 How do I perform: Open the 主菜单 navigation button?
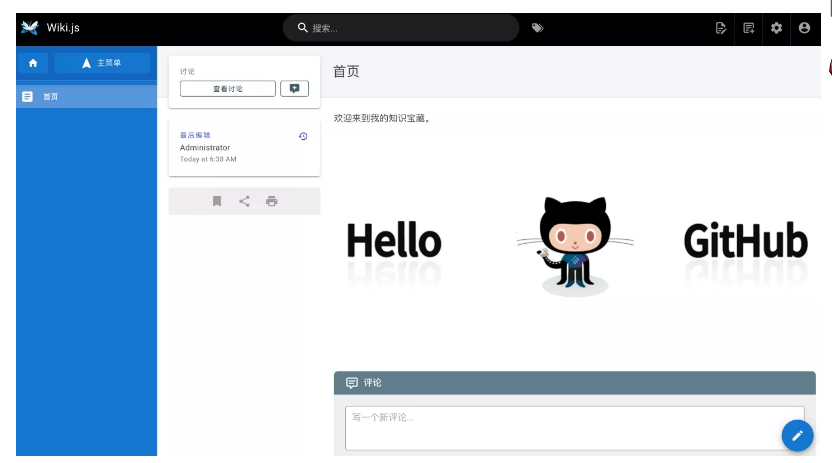point(102,63)
